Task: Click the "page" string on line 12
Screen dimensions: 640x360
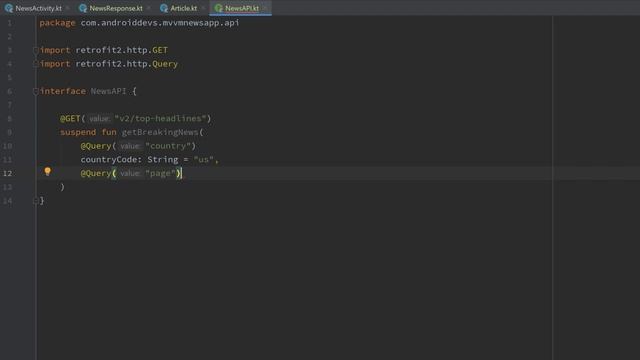Action: (x=160, y=173)
